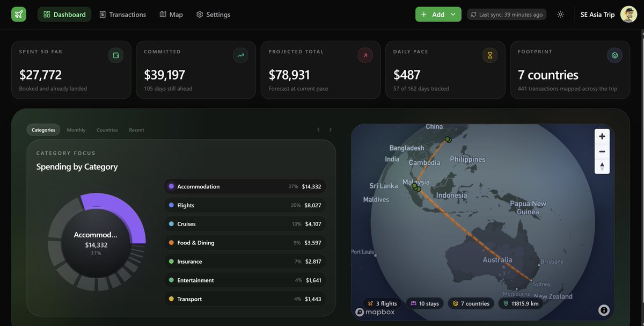
Task: Click the $39,197 committed amount
Action: tap(165, 75)
